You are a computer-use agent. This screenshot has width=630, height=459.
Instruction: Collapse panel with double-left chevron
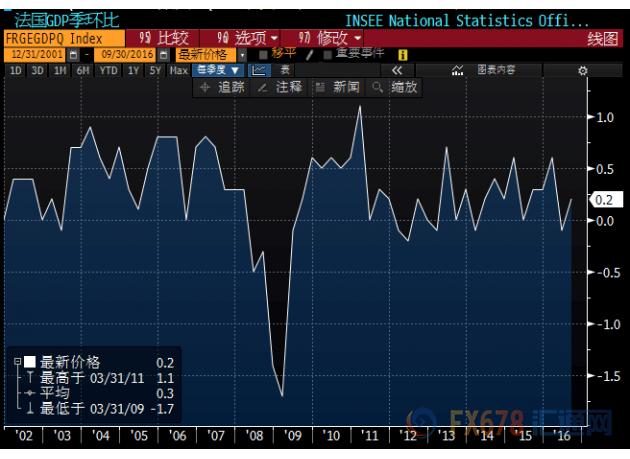[397, 70]
